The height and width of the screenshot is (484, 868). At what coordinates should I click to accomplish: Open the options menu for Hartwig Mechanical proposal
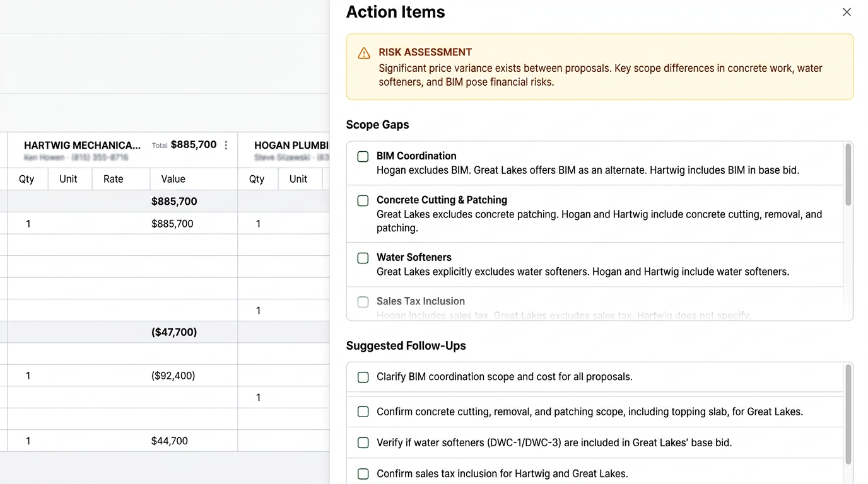225,145
